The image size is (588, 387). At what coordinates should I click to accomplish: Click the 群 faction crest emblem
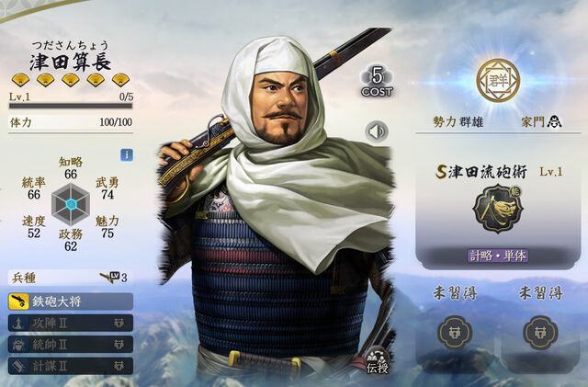(x=498, y=80)
